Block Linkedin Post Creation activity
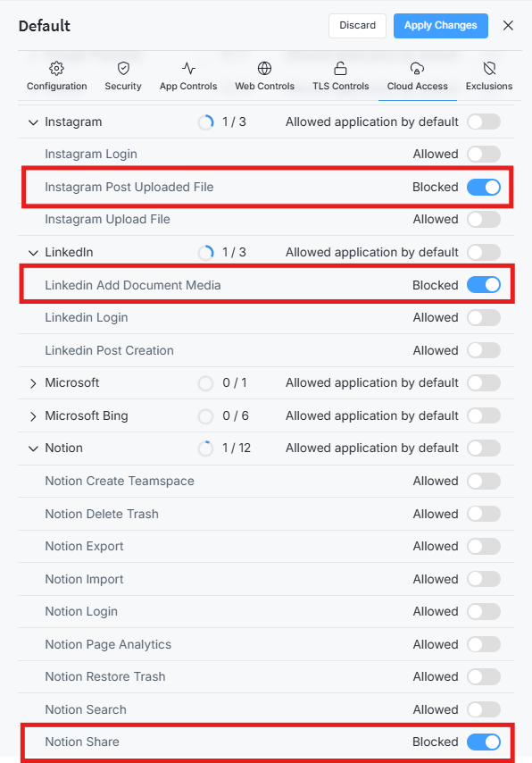532x763 pixels. [484, 350]
